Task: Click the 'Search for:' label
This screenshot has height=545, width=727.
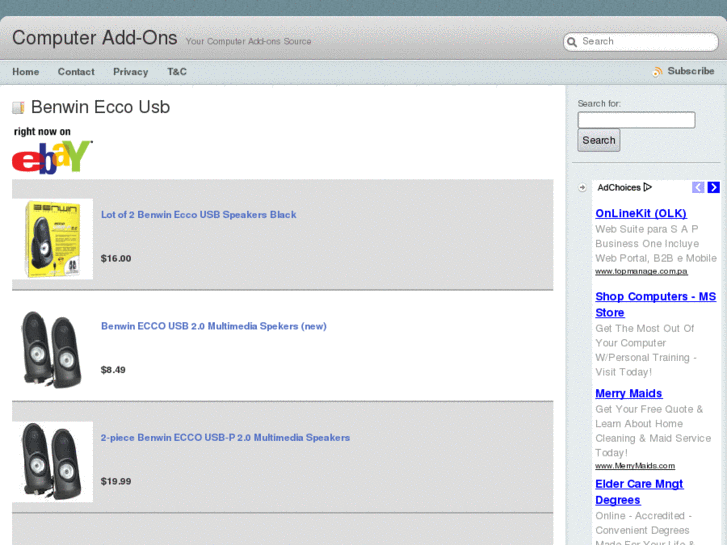Action: pos(599,103)
